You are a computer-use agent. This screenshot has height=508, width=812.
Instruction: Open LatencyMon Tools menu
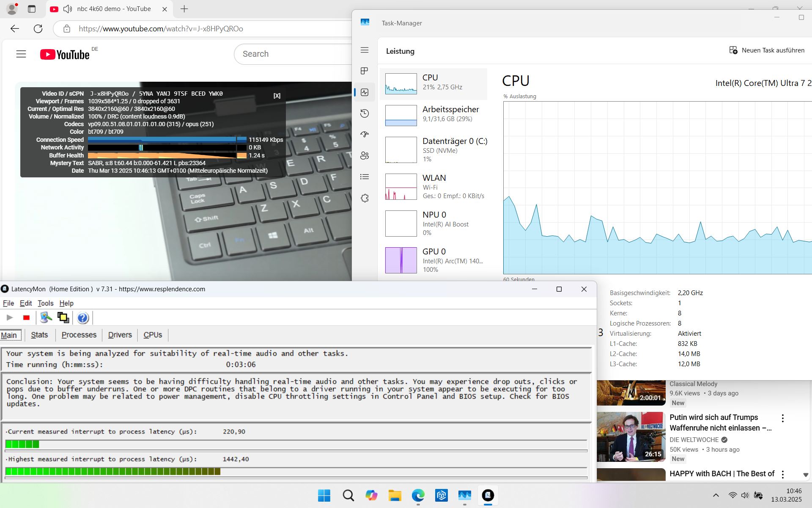point(45,303)
